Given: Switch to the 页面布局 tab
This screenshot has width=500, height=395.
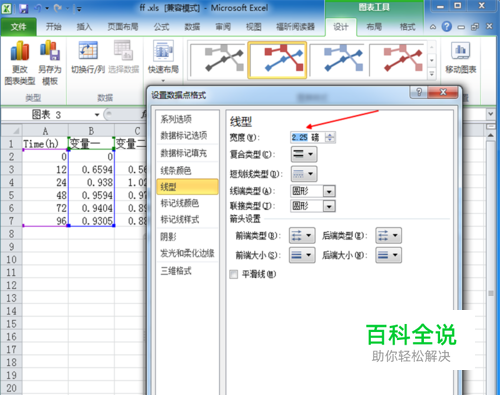Looking at the screenshot, I should (x=123, y=27).
